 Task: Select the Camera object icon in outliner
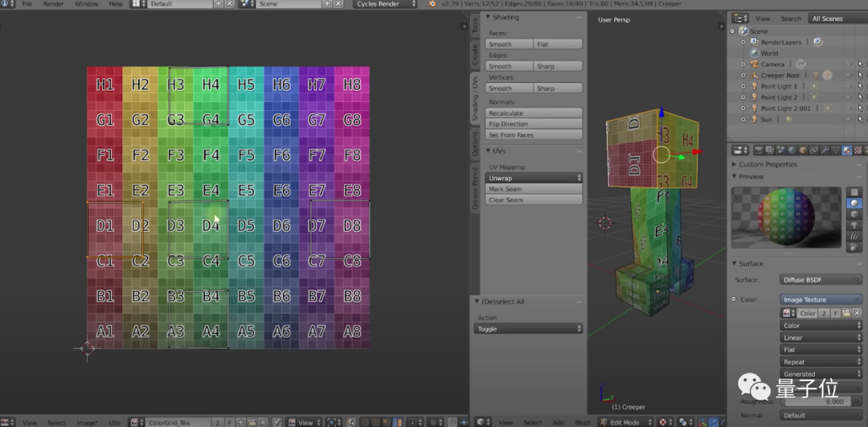coord(755,64)
